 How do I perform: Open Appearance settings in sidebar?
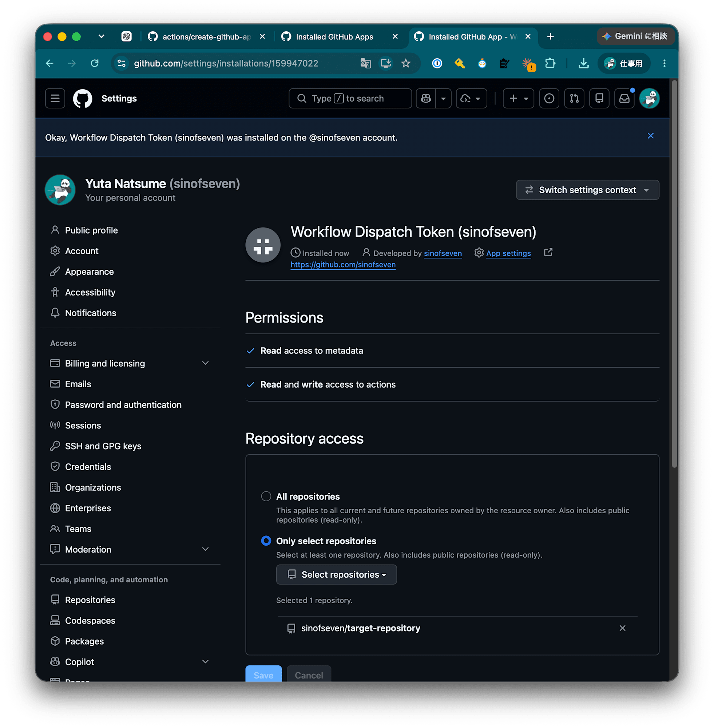[x=89, y=271]
